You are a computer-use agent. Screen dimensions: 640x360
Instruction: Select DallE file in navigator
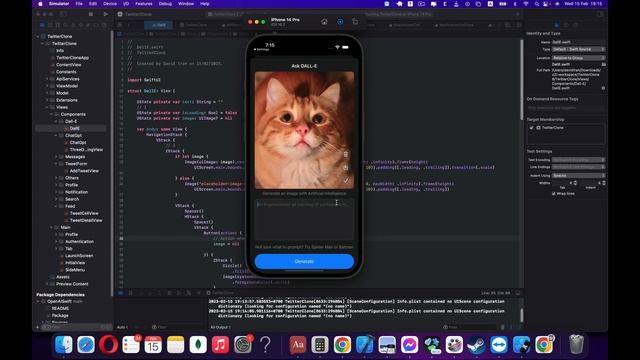pyautogui.click(x=74, y=129)
